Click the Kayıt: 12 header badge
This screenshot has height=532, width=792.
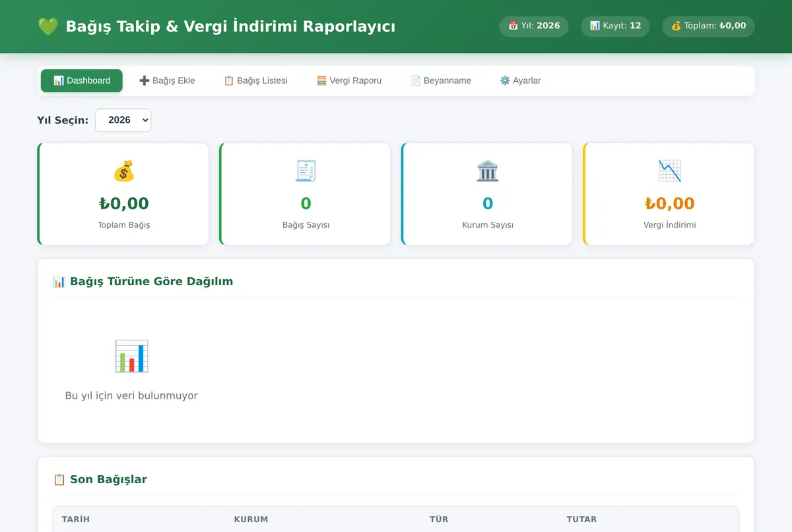coord(615,26)
